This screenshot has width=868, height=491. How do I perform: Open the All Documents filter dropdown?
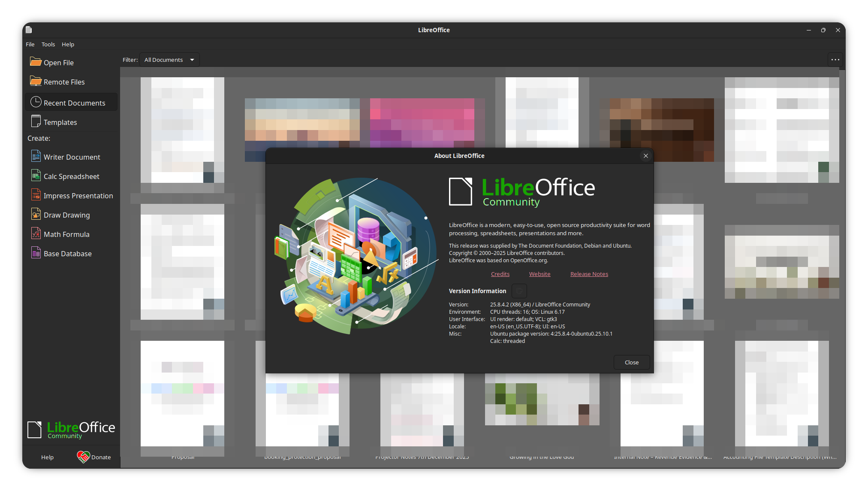pos(169,60)
